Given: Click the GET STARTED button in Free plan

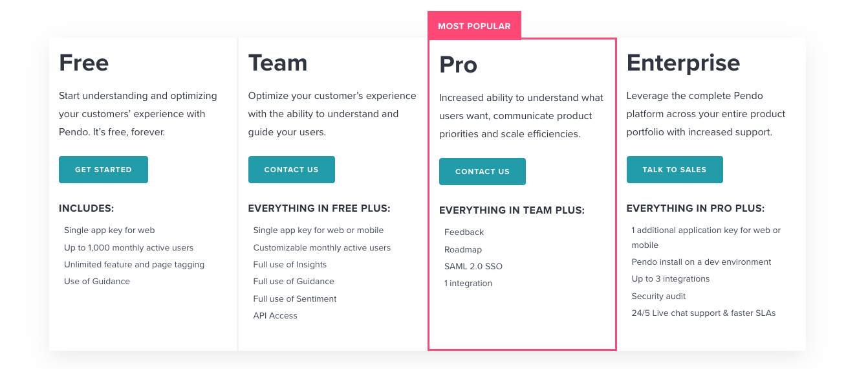Looking at the screenshot, I should pos(103,170).
